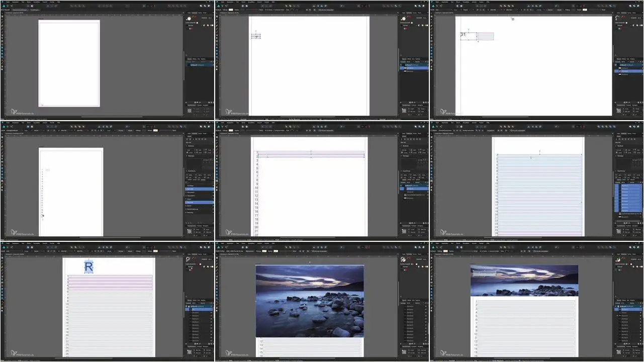This screenshot has height=362, width=644.
Task: Select the cropped lake header image
Action: tap(524, 281)
